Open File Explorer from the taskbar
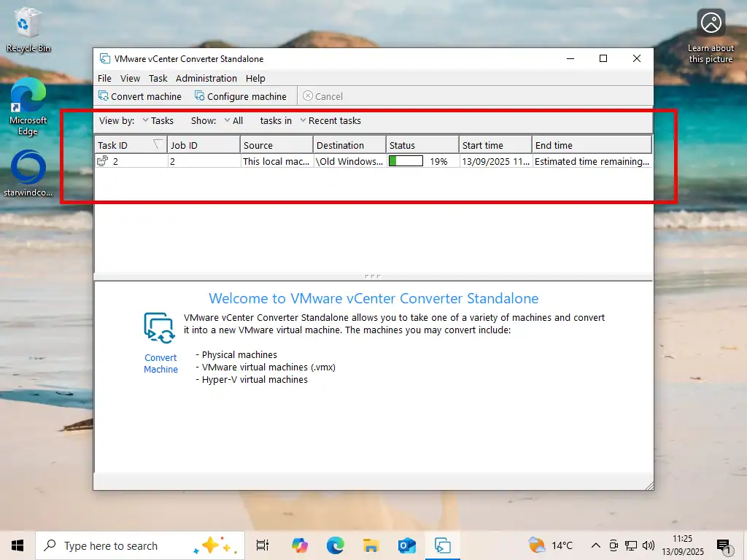The image size is (747, 560). coord(371,545)
